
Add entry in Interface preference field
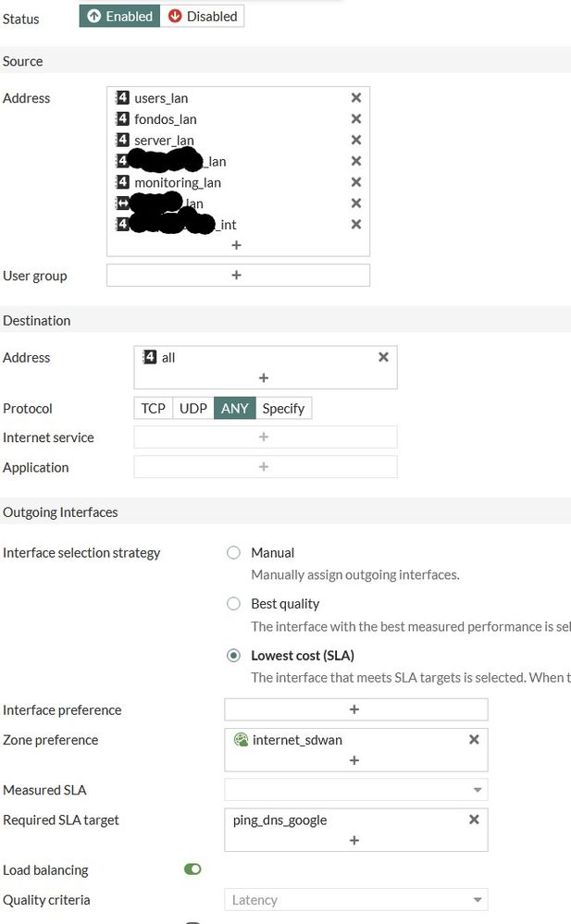tap(355, 709)
